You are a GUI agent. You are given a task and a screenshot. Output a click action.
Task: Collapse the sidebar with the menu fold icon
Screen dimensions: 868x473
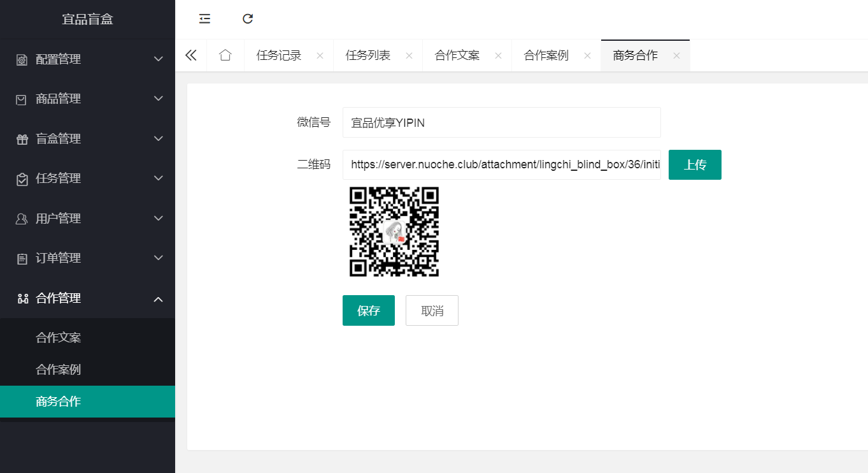tap(204, 19)
